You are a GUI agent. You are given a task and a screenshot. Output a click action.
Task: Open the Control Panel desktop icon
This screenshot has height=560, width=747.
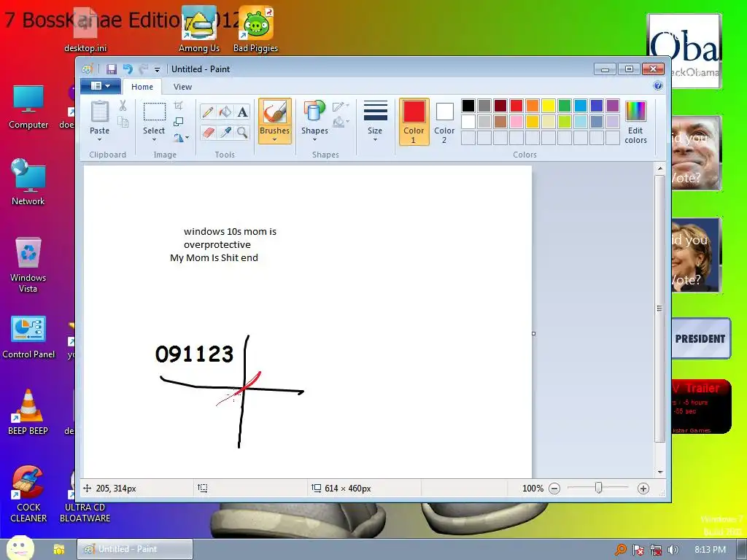tap(28, 337)
